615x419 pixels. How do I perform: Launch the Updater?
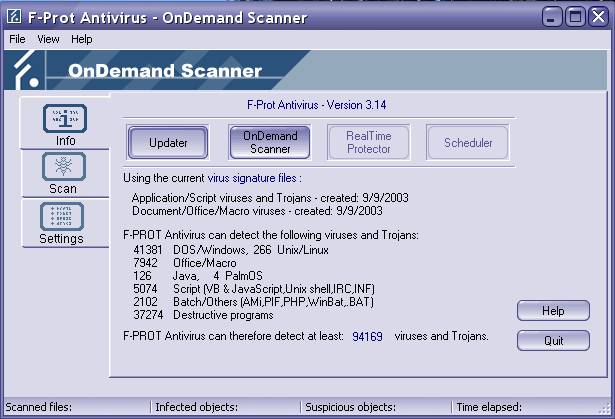168,143
